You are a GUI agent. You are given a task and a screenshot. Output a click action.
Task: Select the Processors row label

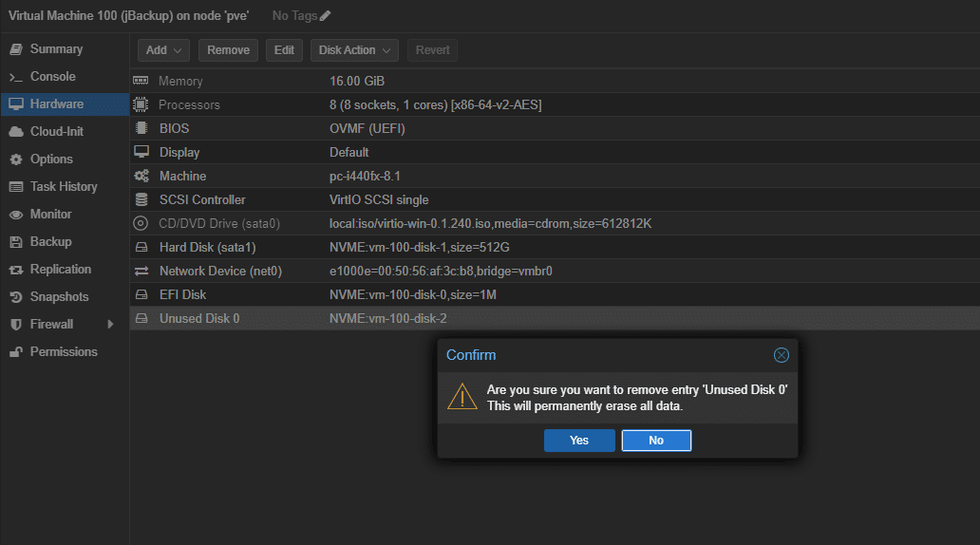pyautogui.click(x=189, y=105)
